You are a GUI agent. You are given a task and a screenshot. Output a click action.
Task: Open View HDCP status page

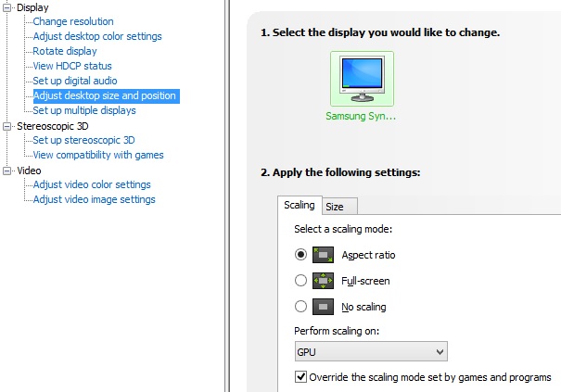point(72,66)
